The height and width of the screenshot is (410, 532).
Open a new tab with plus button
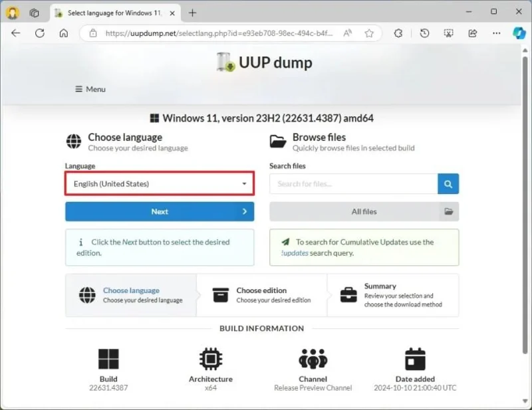[x=192, y=13]
